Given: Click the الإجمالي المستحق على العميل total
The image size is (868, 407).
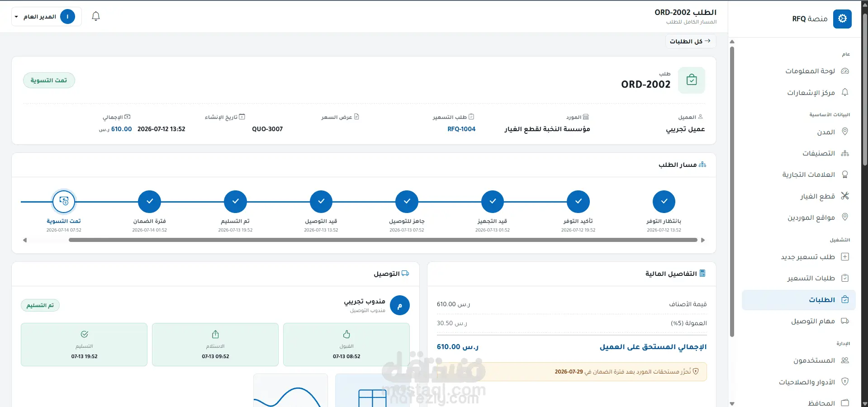Looking at the screenshot, I should 572,347.
